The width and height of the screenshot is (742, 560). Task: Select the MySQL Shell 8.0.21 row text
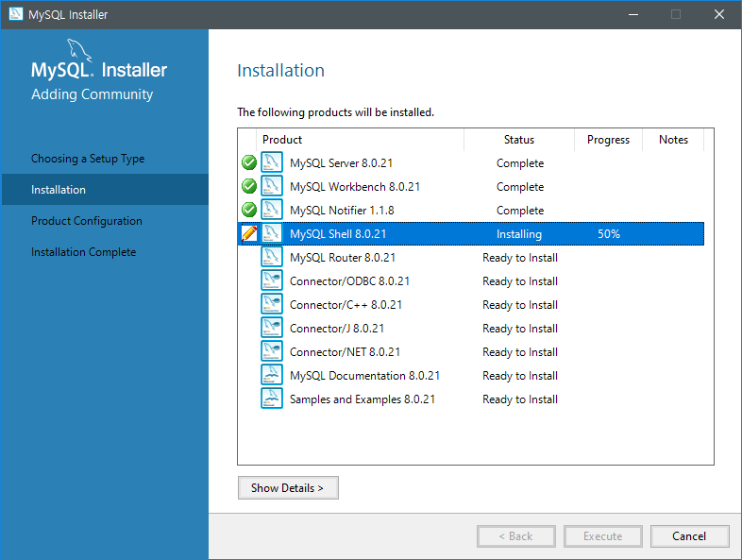coord(338,234)
